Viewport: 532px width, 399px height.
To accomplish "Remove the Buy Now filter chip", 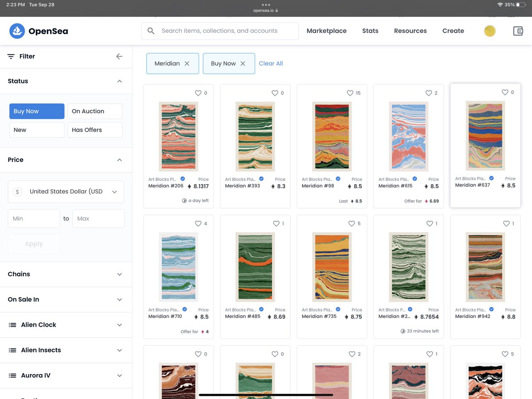I will 243,63.
